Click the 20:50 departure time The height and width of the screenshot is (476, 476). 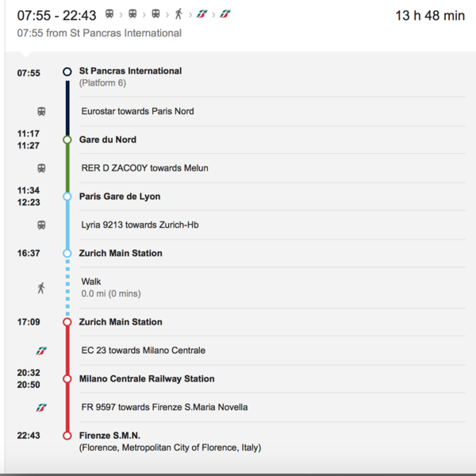coord(29,385)
